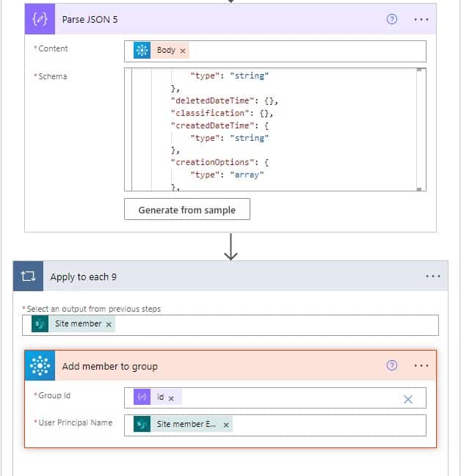The height and width of the screenshot is (476, 461).
Task: Click the Body token connector icon
Action: click(x=142, y=51)
